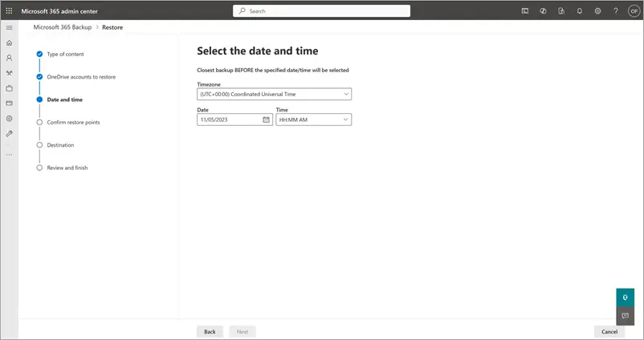The width and height of the screenshot is (644, 340).
Task: Open header settings gear icon
Action: pos(597,11)
